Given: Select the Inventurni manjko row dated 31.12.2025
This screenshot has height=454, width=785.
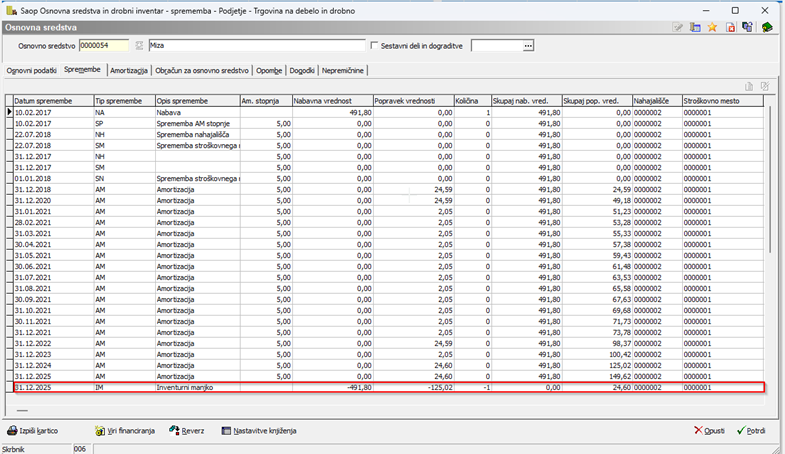Looking at the screenshot, I should 200,387.
